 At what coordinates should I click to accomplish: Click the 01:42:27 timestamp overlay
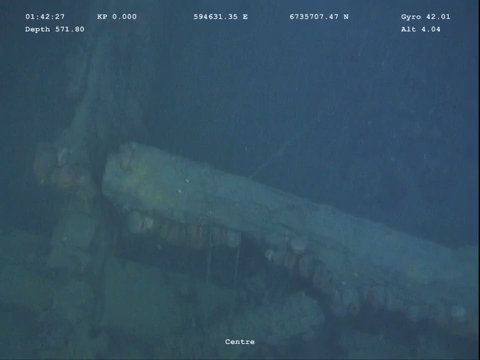pyautogui.click(x=45, y=17)
